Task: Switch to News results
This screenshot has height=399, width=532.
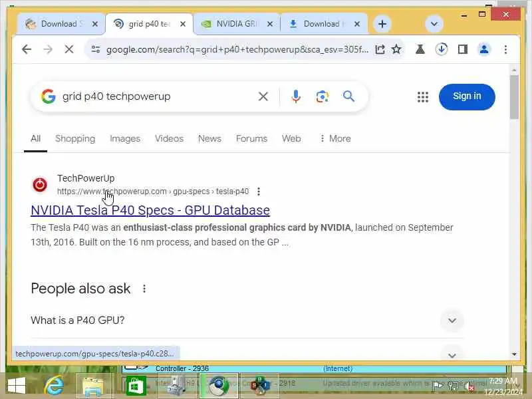Action: (209, 138)
